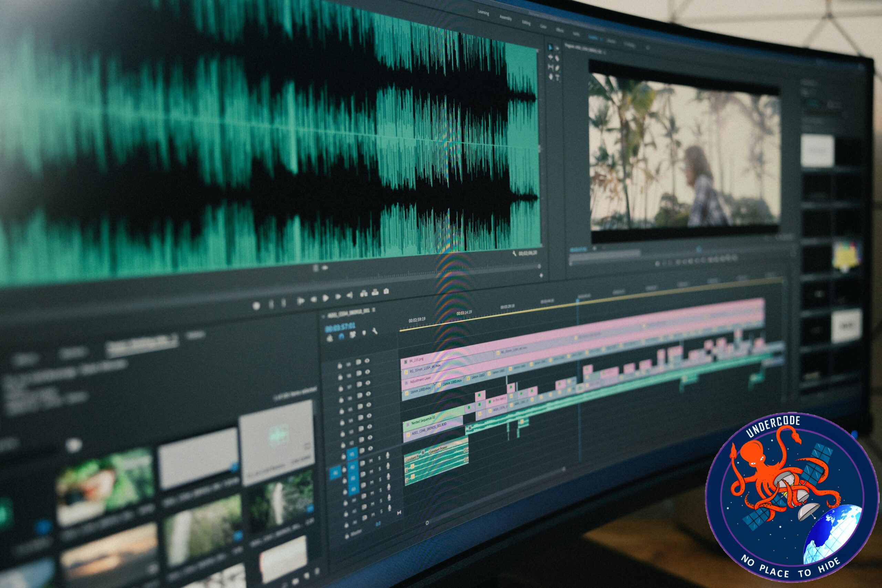The width and height of the screenshot is (882, 588).
Task: Click Overwrite in Source monitor controls
Action: tap(375, 292)
